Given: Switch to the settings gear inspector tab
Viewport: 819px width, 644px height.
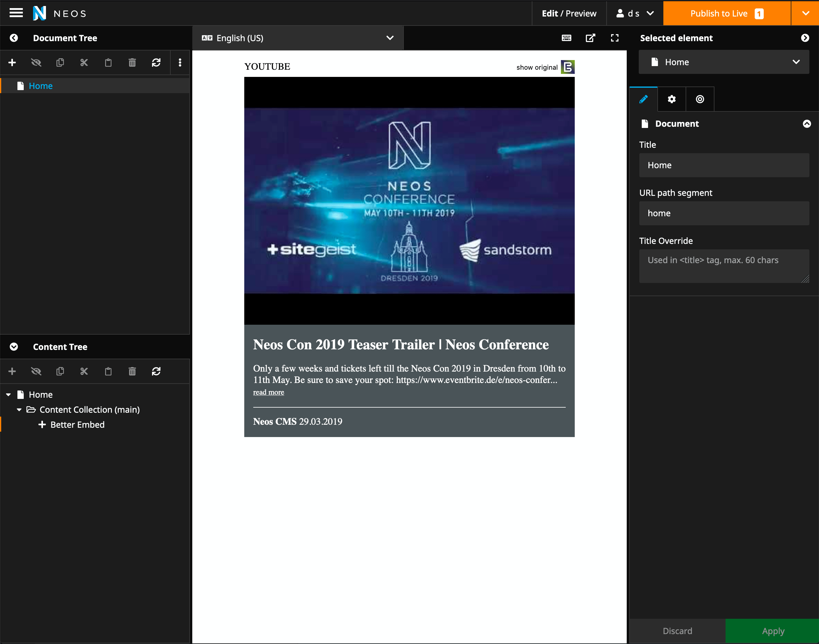Looking at the screenshot, I should (x=671, y=99).
